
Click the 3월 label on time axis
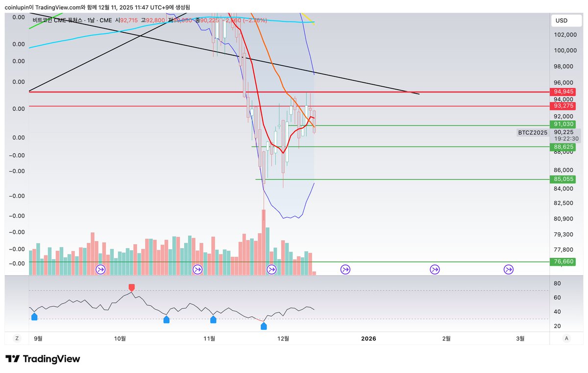coord(520,338)
